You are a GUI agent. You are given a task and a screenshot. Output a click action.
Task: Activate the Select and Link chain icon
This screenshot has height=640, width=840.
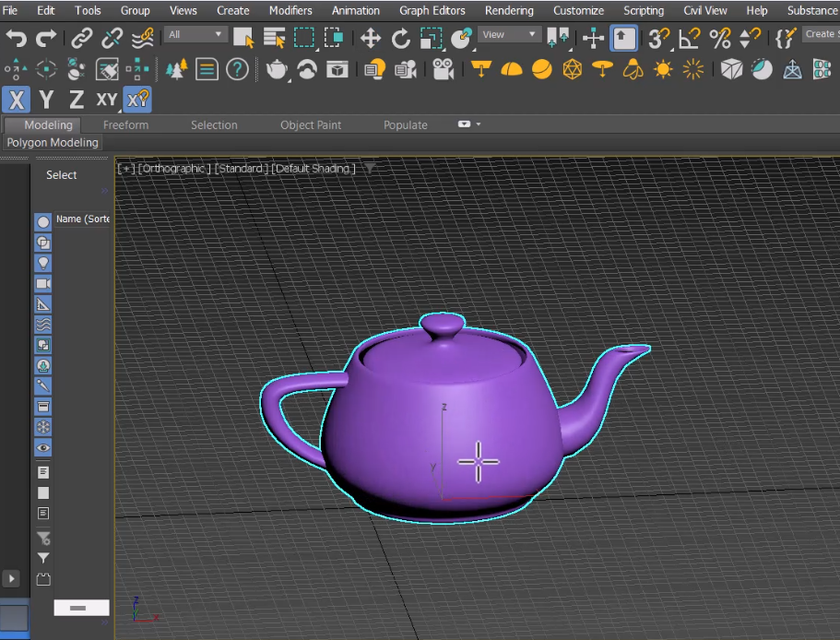tap(82, 38)
